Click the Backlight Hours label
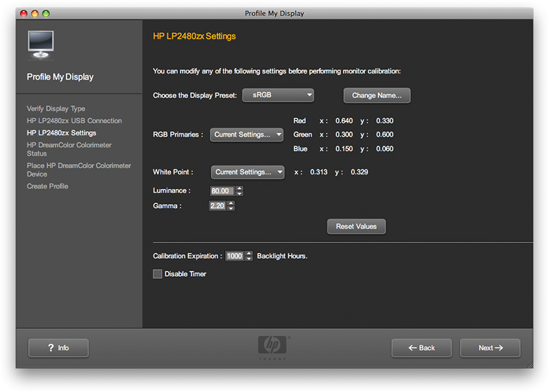 282,256
